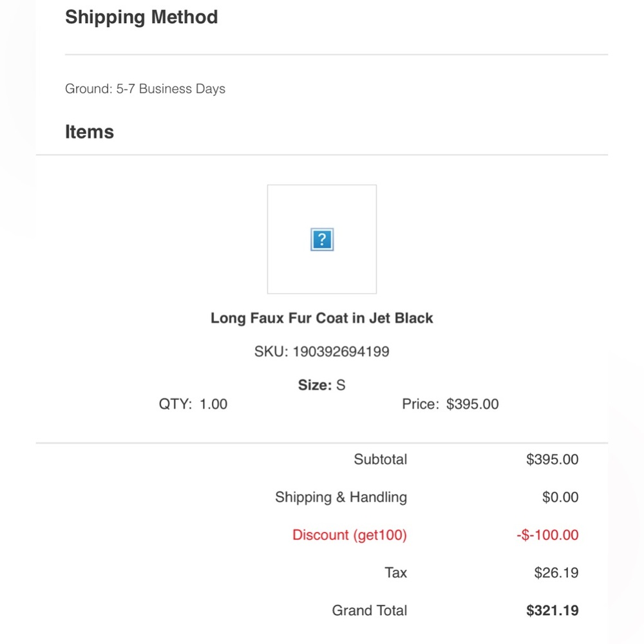Click the missing image question mark icon
This screenshot has height=644, width=644.
point(322,240)
